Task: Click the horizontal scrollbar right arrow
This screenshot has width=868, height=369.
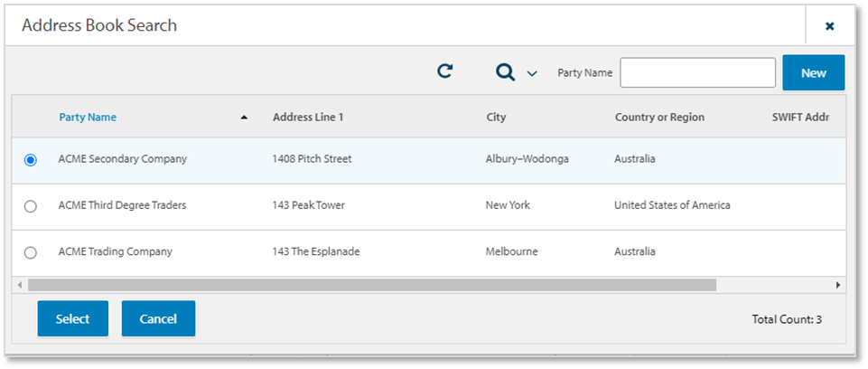Action: pos(837,285)
